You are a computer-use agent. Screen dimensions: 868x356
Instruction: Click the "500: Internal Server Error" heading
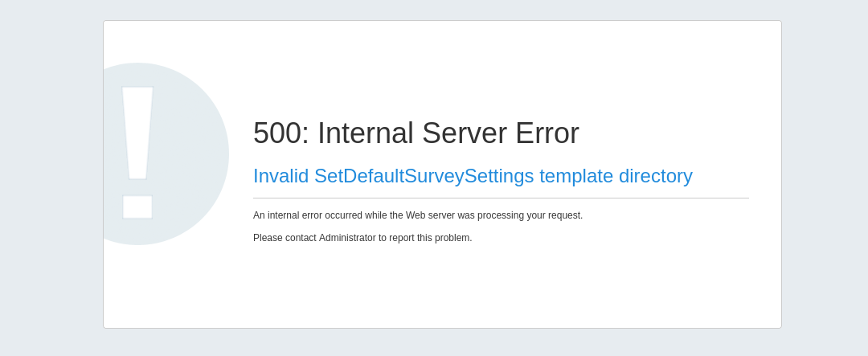tap(416, 133)
